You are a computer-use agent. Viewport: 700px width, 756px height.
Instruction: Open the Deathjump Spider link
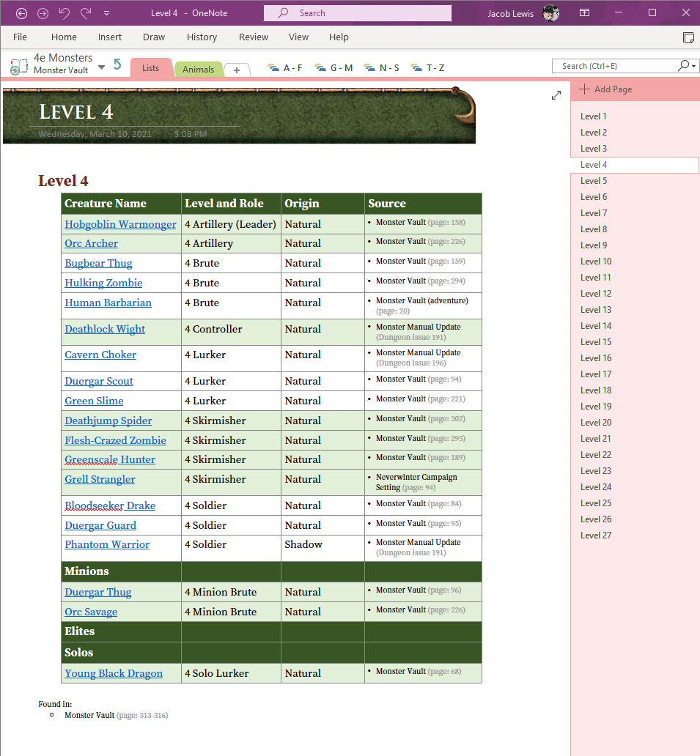point(108,420)
